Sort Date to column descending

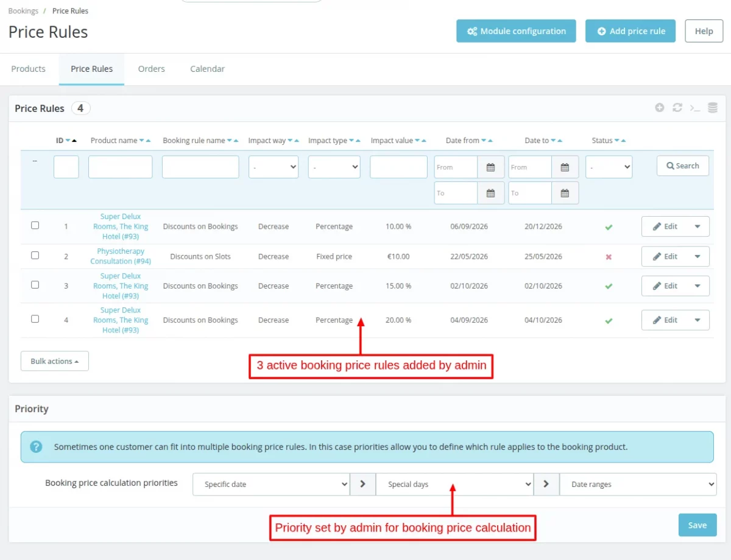tap(553, 141)
